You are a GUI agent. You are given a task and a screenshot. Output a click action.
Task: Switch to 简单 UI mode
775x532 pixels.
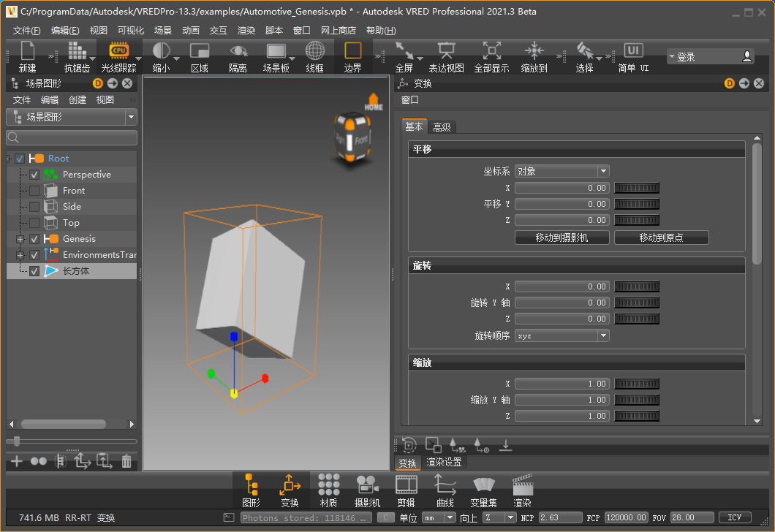click(x=633, y=57)
